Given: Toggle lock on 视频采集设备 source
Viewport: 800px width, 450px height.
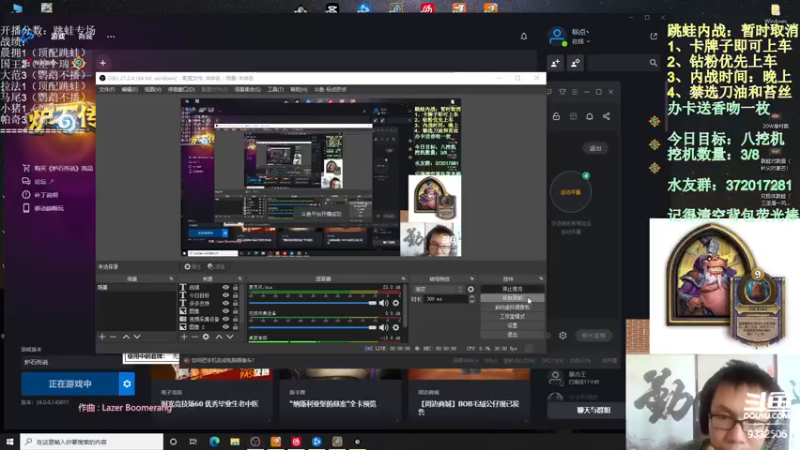Looking at the screenshot, I should point(235,319).
